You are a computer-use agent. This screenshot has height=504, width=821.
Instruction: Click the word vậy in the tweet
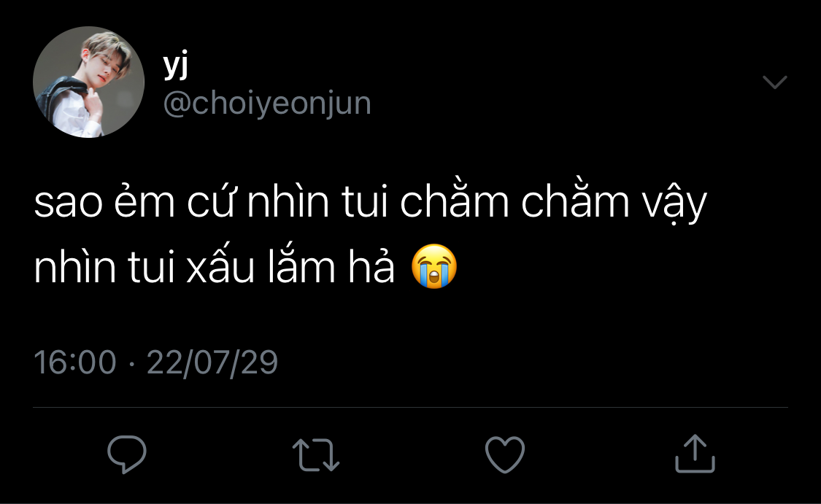coord(675,205)
